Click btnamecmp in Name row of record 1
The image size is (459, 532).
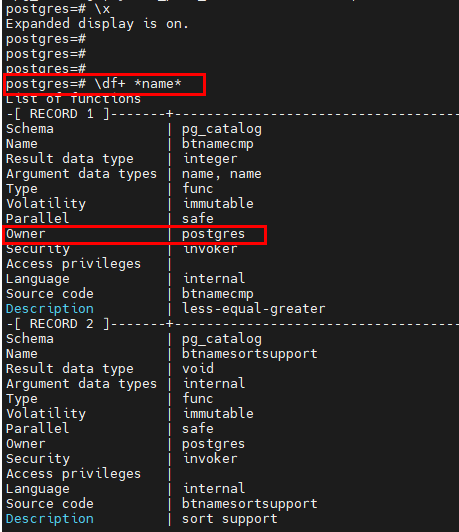pos(218,144)
